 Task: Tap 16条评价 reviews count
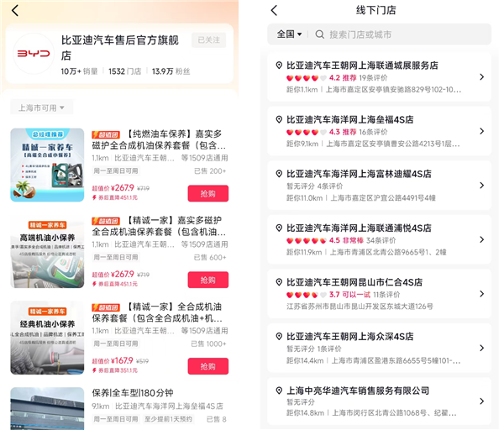click(x=373, y=132)
